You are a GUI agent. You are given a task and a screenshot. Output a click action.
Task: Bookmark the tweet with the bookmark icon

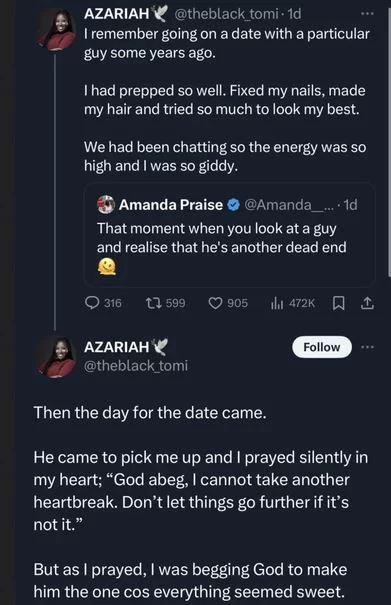pyautogui.click(x=339, y=303)
